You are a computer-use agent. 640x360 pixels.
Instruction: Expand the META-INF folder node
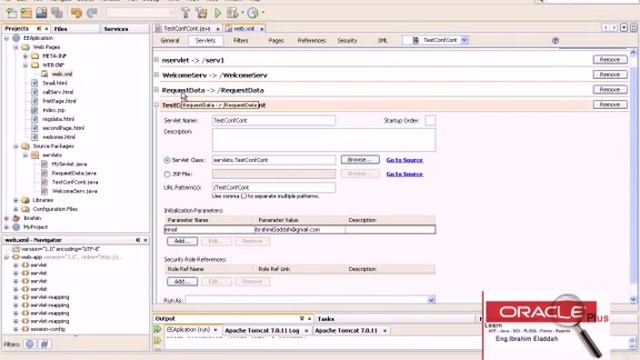coord(25,56)
